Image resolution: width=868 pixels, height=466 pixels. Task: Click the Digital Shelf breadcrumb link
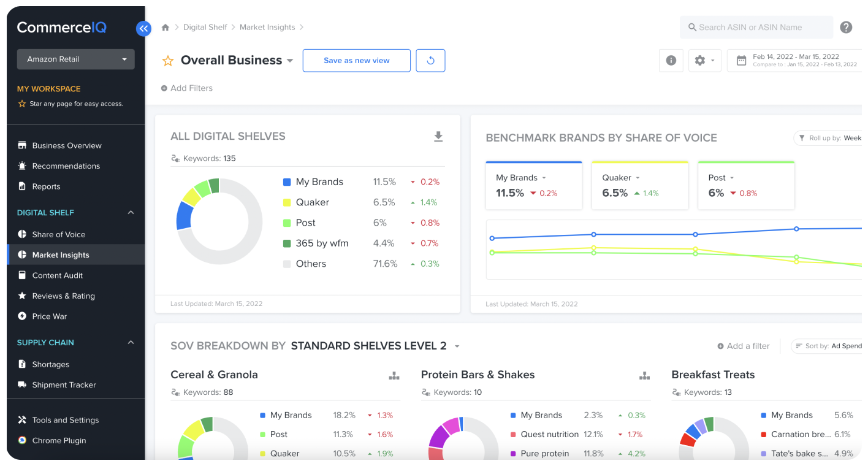(205, 28)
